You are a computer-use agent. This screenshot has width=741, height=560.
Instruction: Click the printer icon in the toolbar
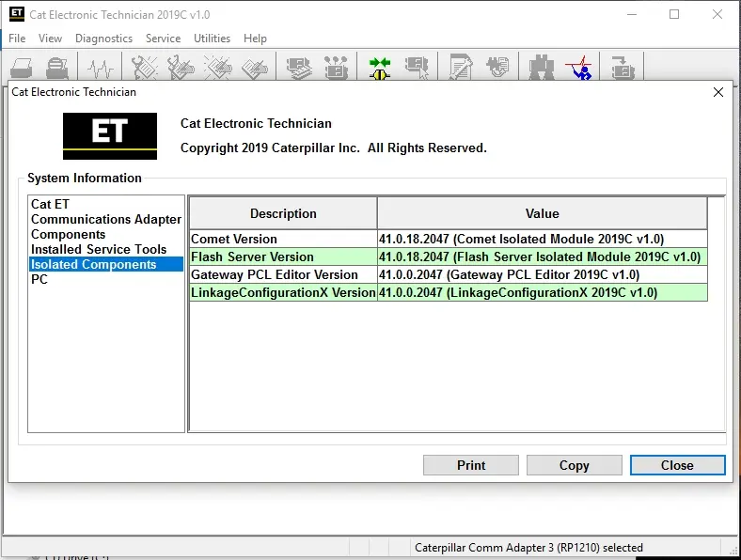pyautogui.click(x=22, y=68)
